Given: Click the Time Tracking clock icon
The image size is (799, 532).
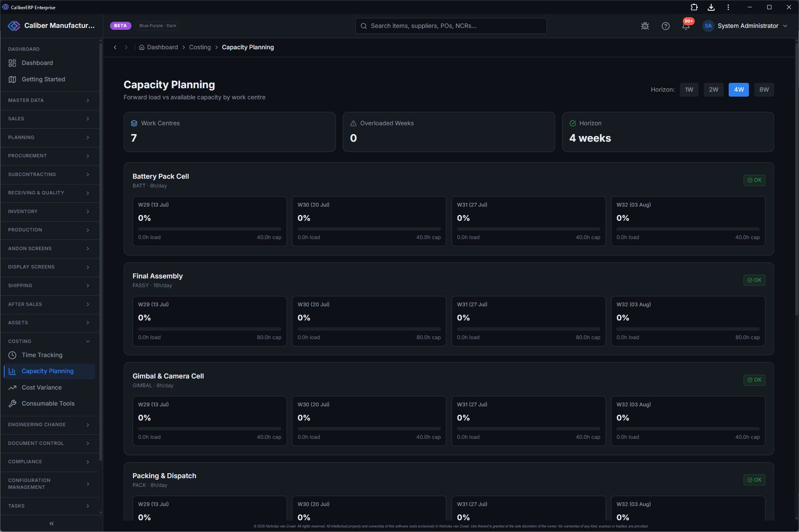Looking at the screenshot, I should click(12, 355).
